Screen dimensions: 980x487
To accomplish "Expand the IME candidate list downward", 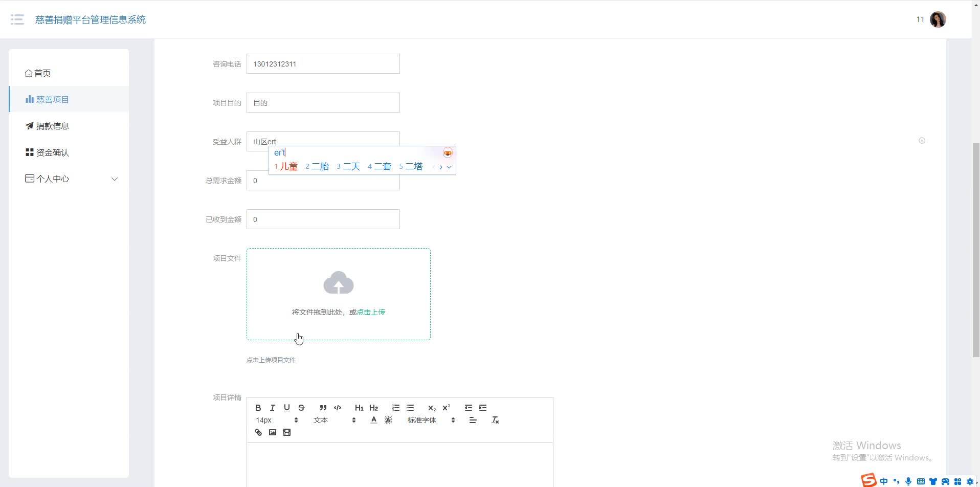I will tap(449, 167).
